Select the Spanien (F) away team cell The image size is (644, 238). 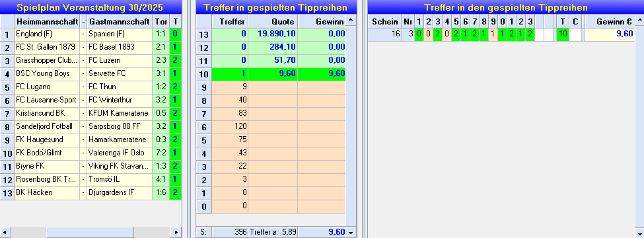coord(120,34)
